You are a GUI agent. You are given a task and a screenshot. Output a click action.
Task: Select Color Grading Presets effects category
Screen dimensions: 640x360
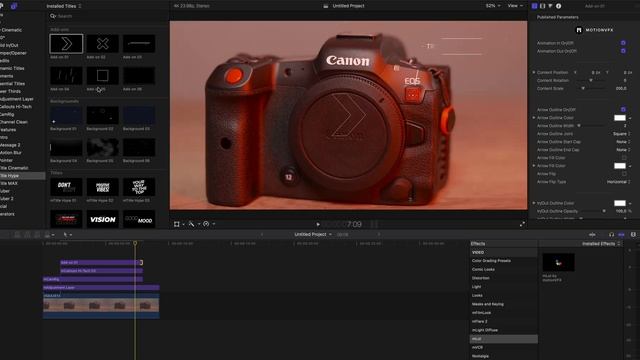pos(503,261)
